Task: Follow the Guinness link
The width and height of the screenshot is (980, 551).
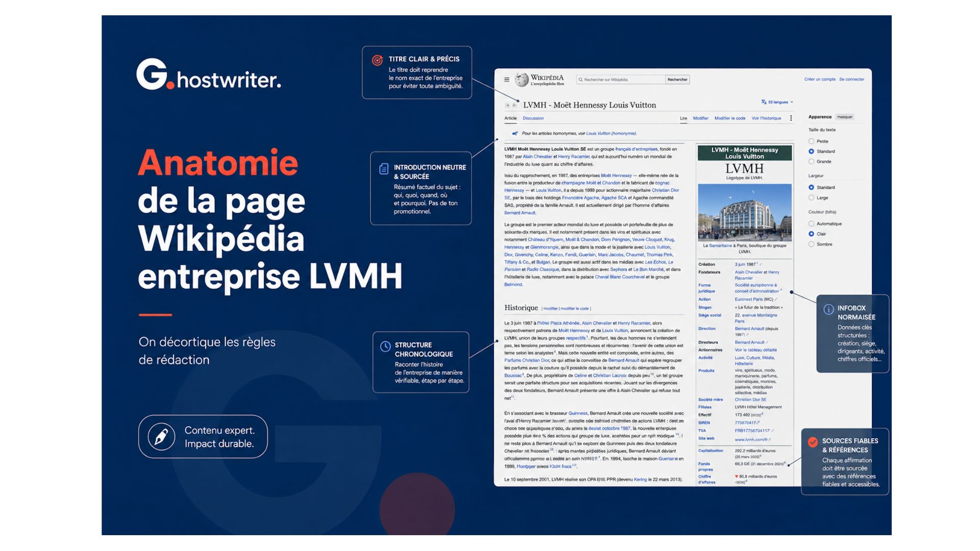Action: (x=578, y=414)
